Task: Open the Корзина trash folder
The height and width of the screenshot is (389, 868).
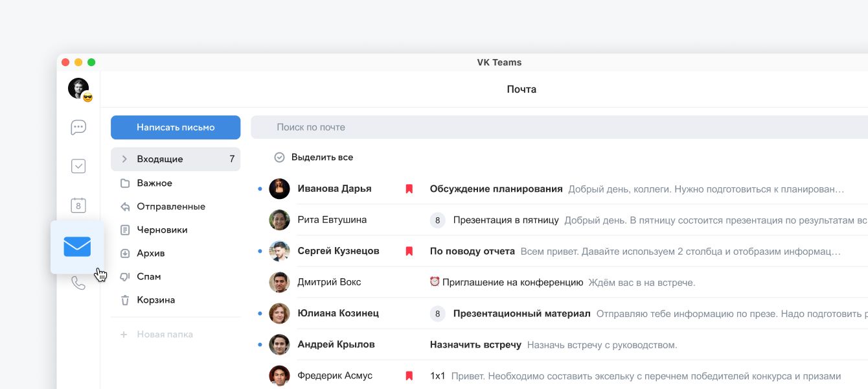Action: click(155, 300)
